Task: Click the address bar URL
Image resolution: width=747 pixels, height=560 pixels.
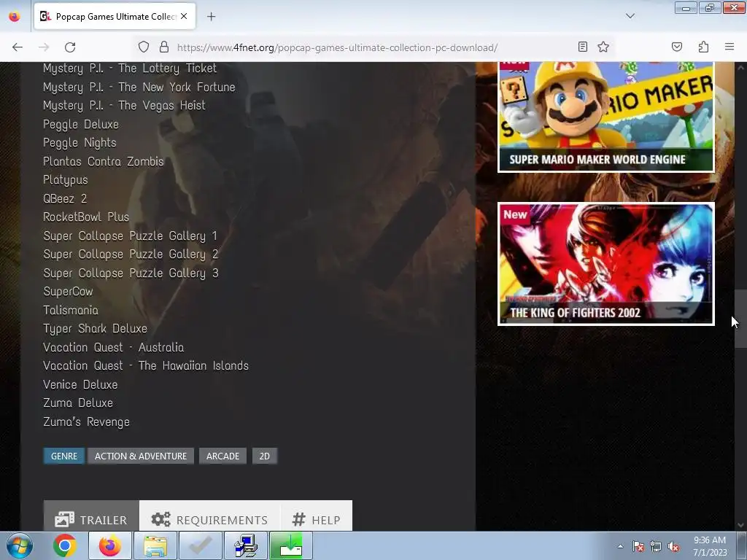Action: pyautogui.click(x=337, y=47)
